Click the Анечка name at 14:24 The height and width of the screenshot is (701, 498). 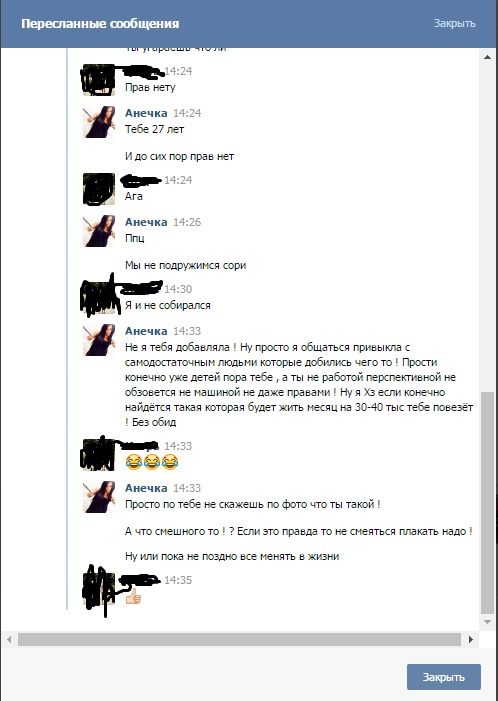(146, 113)
